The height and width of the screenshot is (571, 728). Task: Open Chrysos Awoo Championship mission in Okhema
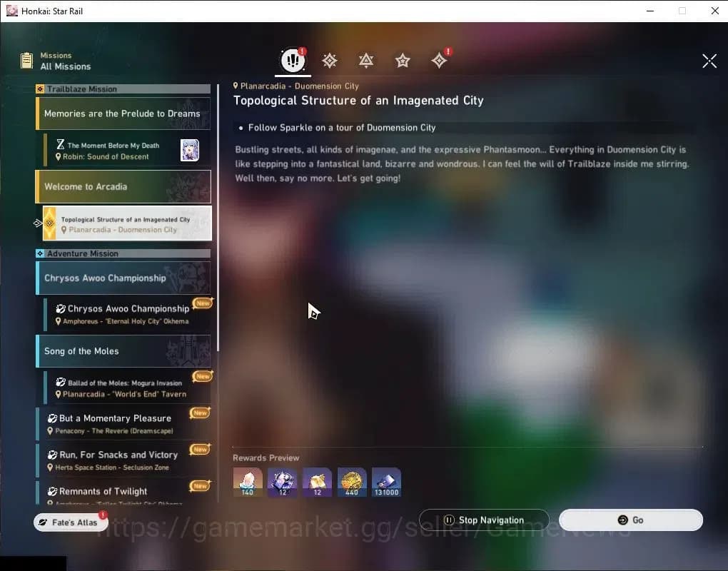tap(127, 314)
